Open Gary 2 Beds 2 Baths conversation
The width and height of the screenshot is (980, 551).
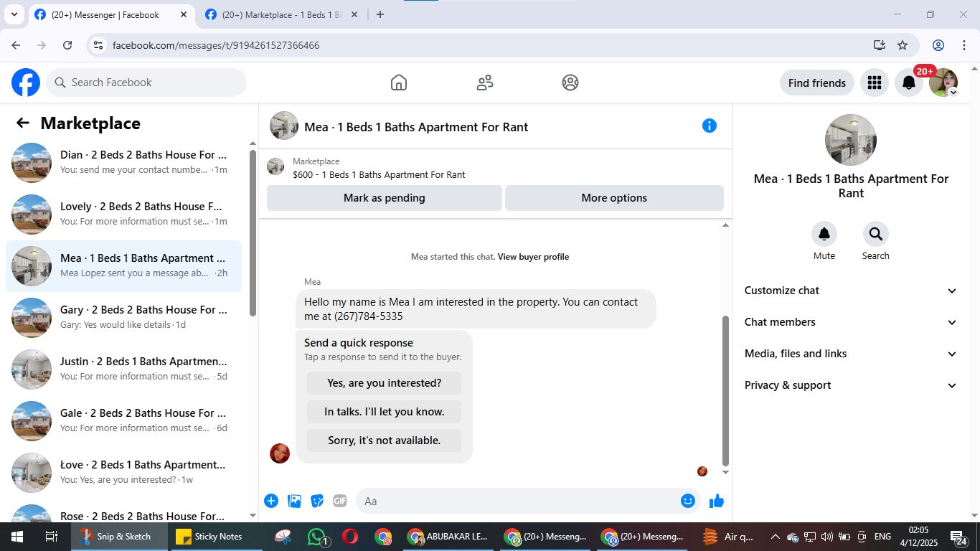tap(123, 318)
